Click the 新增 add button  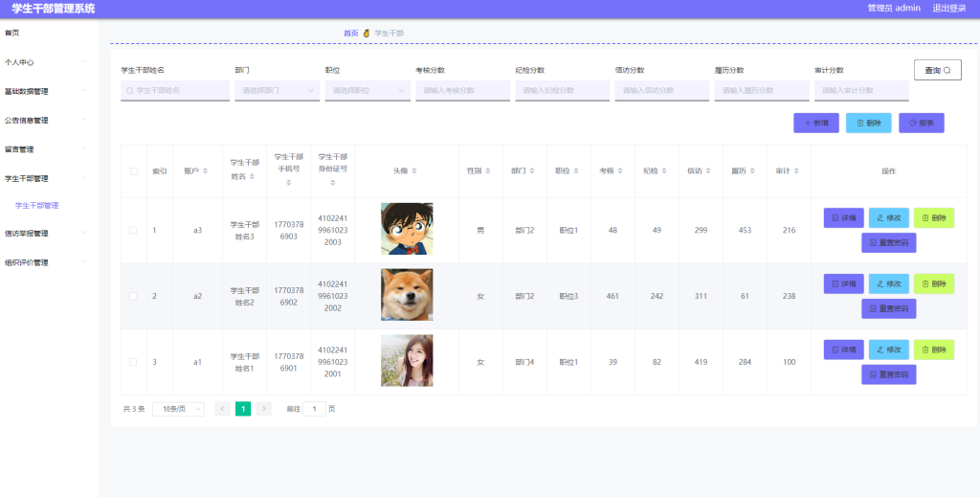tap(816, 124)
